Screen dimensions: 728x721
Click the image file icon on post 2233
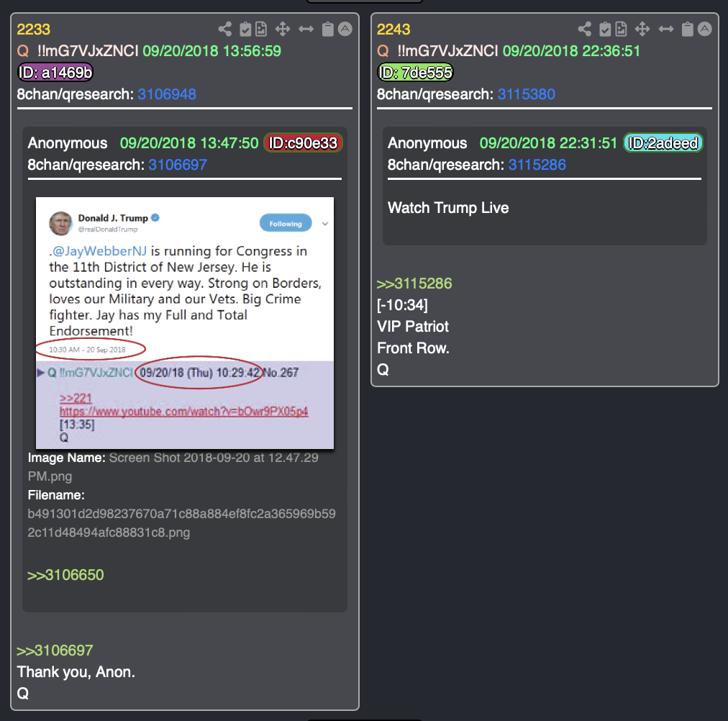click(261, 30)
